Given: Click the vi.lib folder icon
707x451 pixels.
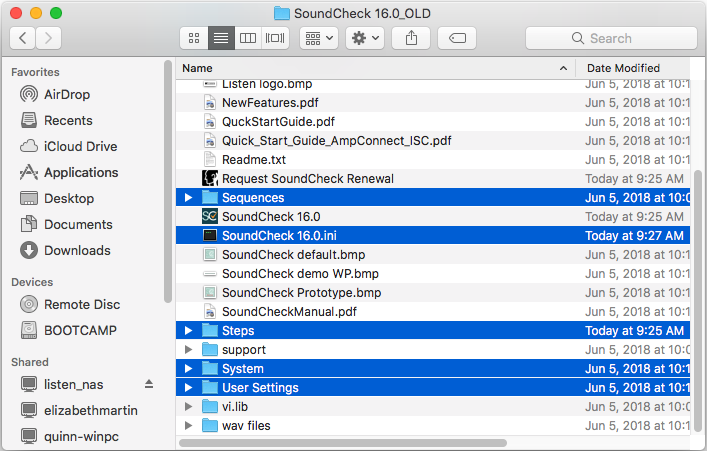Looking at the screenshot, I should tap(210, 406).
